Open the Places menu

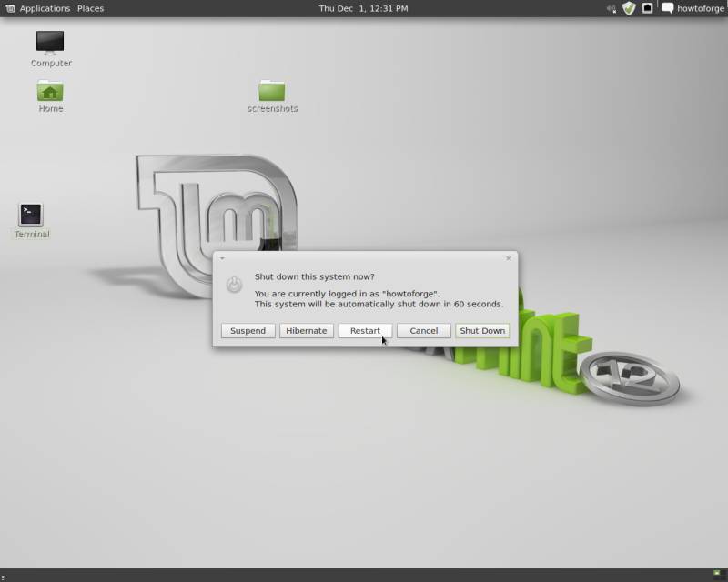(x=90, y=8)
